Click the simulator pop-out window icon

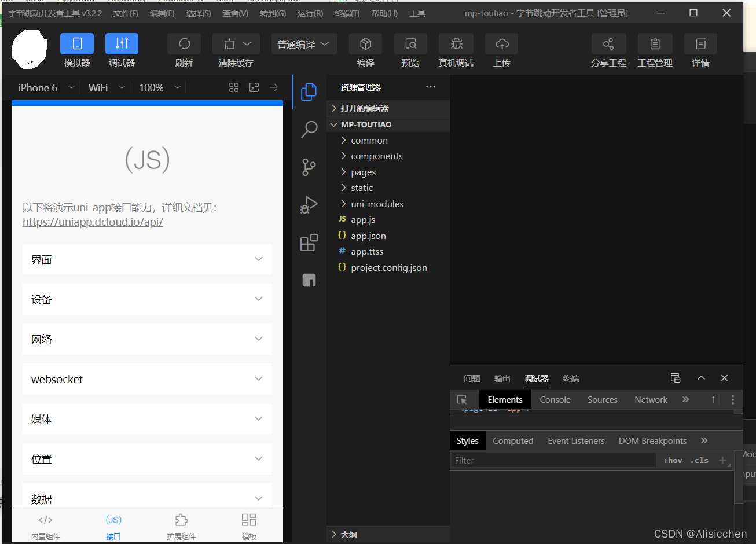pos(254,87)
